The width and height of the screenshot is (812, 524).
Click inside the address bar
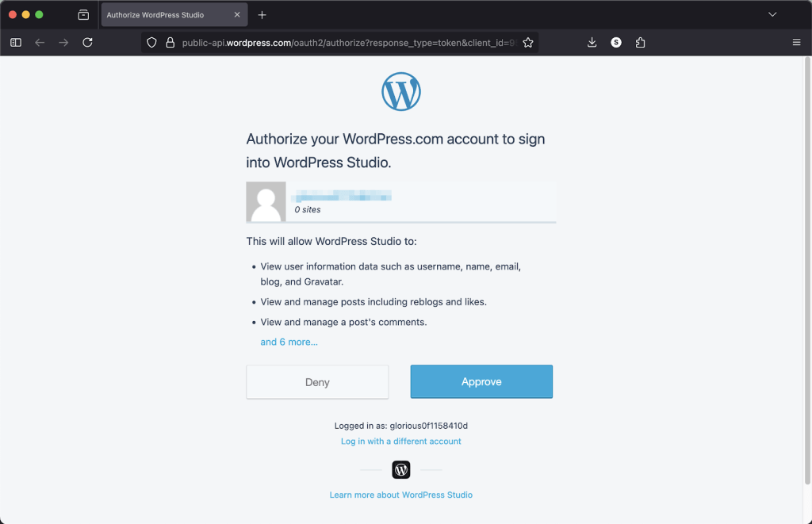pos(341,42)
